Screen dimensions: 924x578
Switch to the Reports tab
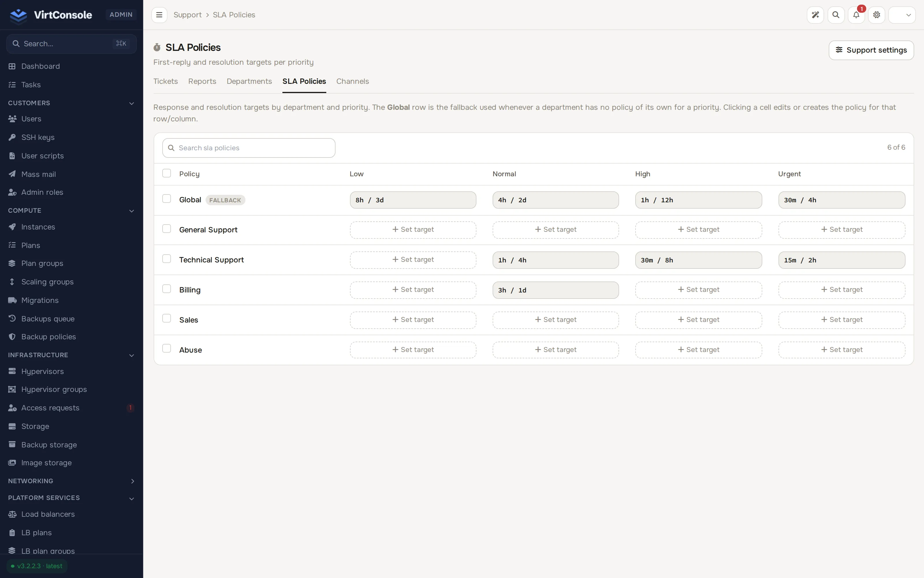click(202, 81)
